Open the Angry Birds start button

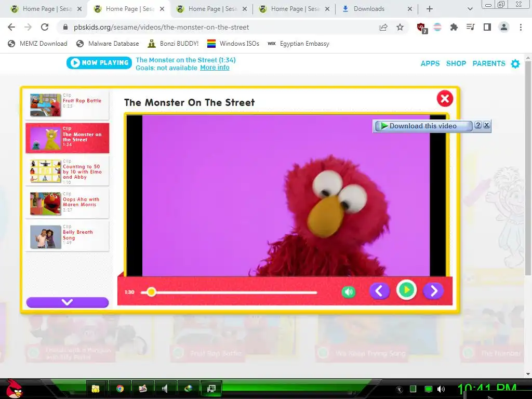click(14, 389)
